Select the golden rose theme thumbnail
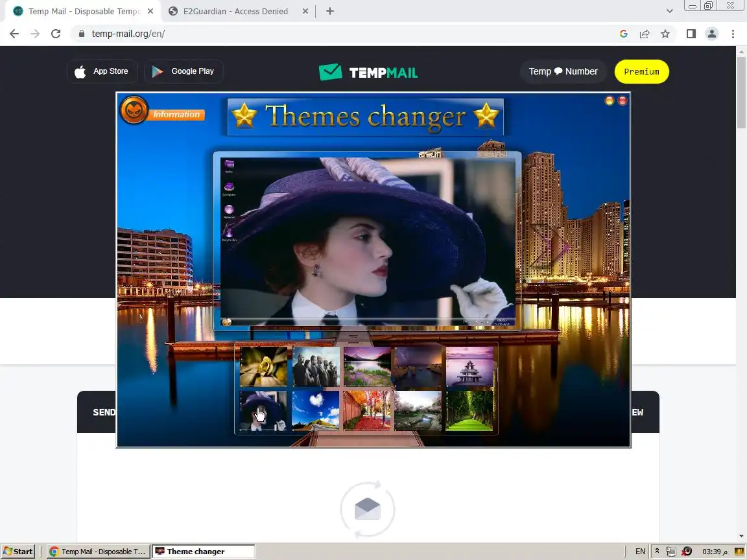The image size is (747, 560). tap(263, 366)
